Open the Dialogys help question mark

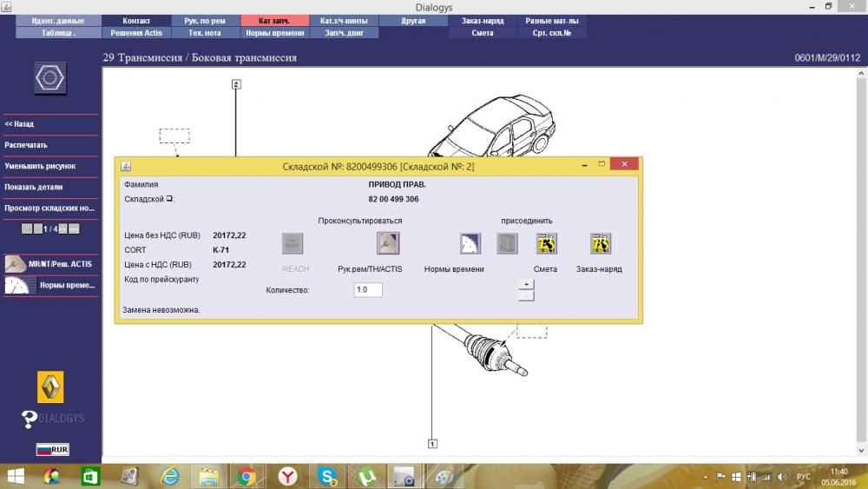click(x=29, y=419)
